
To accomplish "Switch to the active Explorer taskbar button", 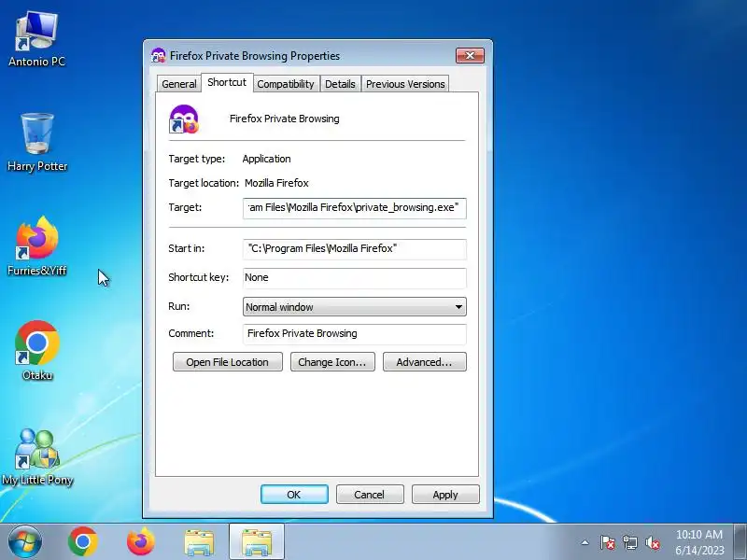I will 257,542.
